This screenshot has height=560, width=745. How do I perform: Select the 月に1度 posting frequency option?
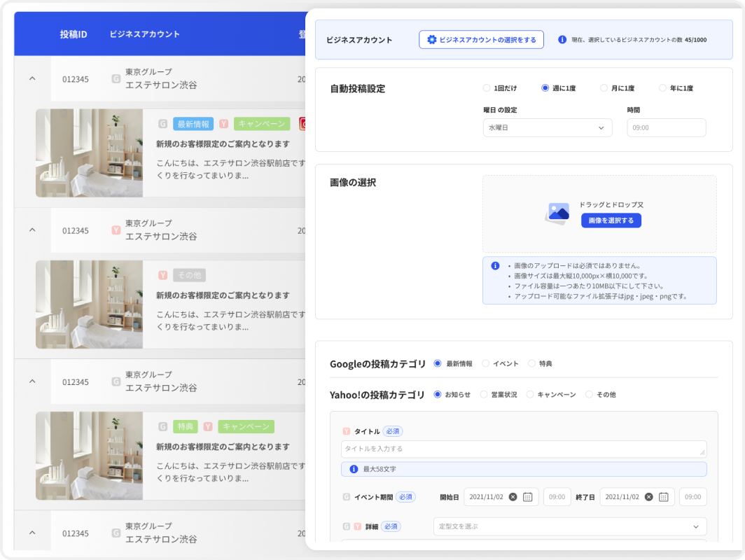tap(604, 87)
